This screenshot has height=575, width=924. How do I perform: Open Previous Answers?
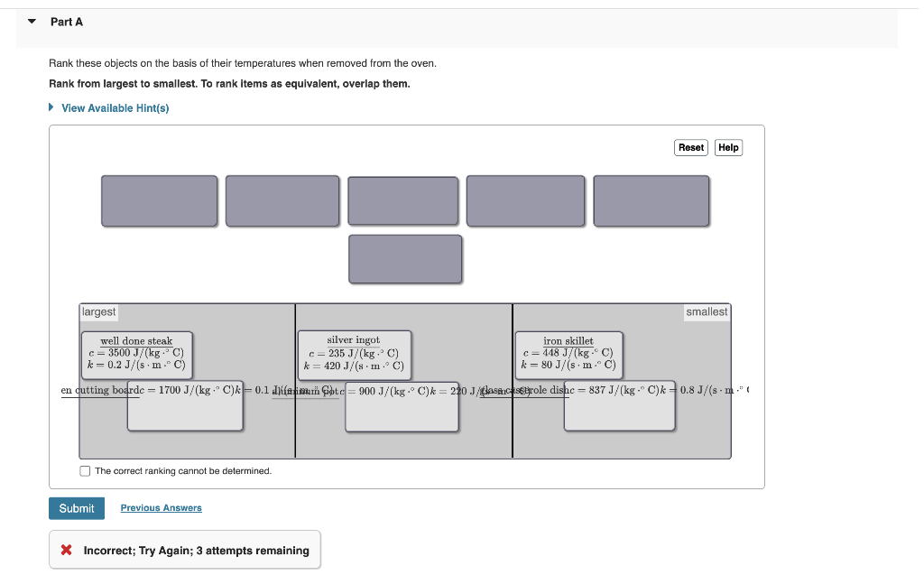[161, 507]
